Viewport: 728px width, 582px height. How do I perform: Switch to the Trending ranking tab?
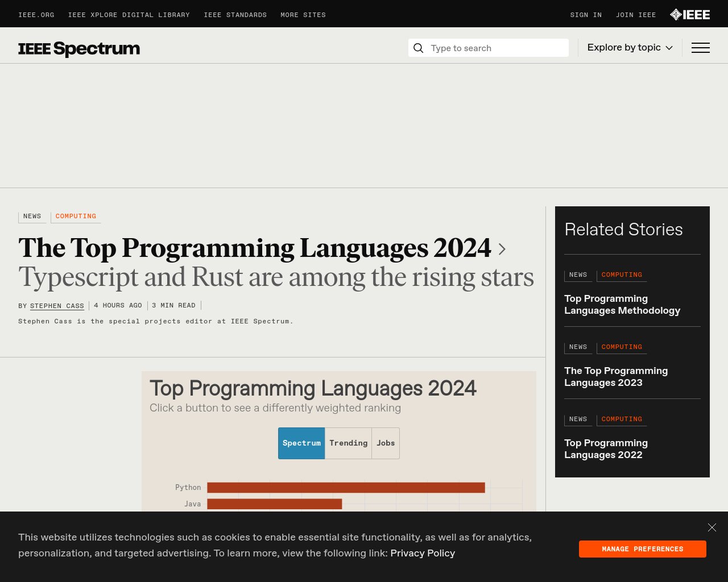348,443
